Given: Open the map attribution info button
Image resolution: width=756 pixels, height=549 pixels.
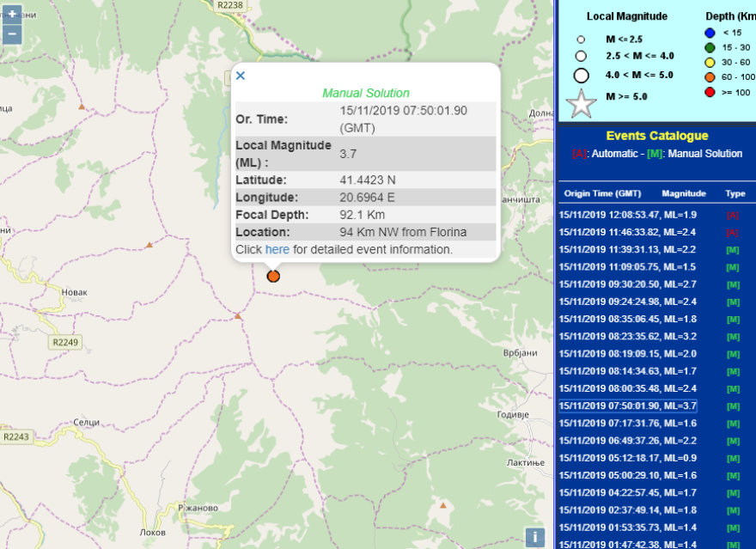Looking at the screenshot, I should 534,537.
